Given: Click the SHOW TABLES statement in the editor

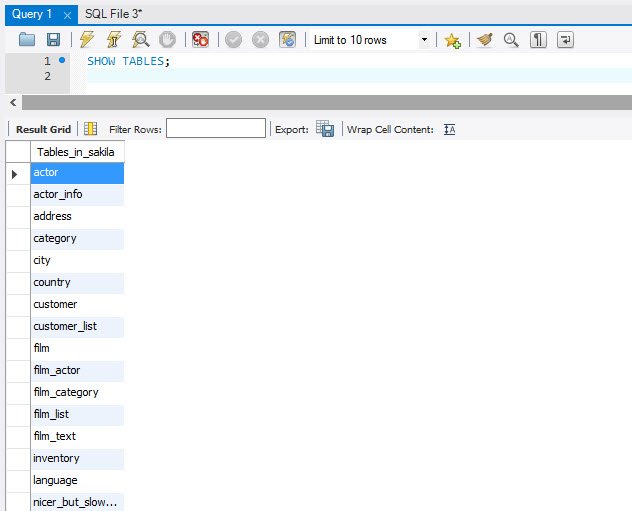Looking at the screenshot, I should point(128,61).
